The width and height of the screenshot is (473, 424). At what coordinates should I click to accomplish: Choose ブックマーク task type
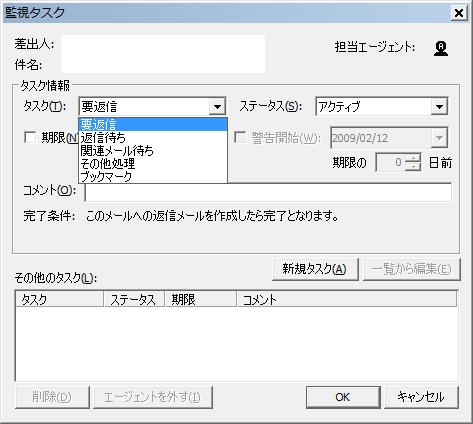point(153,176)
